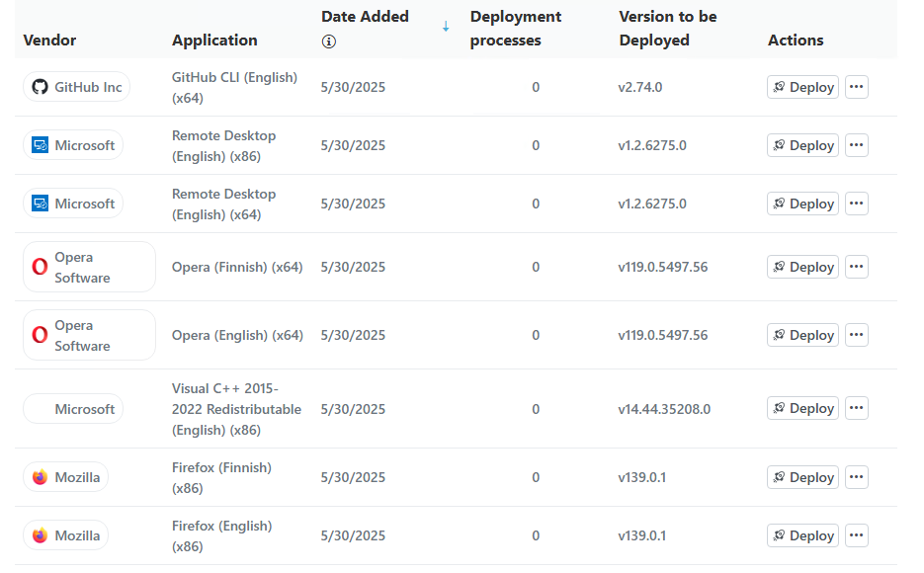The image size is (924, 573).
Task: Click version v14.44.35208.0
Action: pyautogui.click(x=664, y=409)
